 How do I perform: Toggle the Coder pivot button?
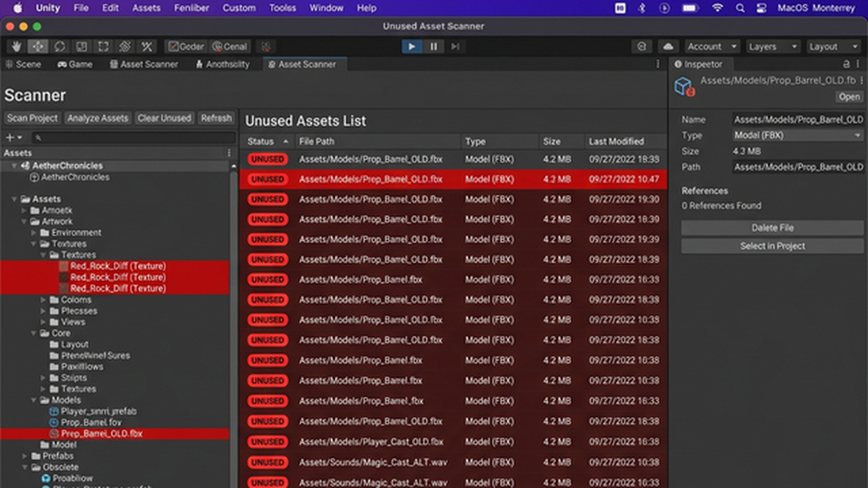186,47
